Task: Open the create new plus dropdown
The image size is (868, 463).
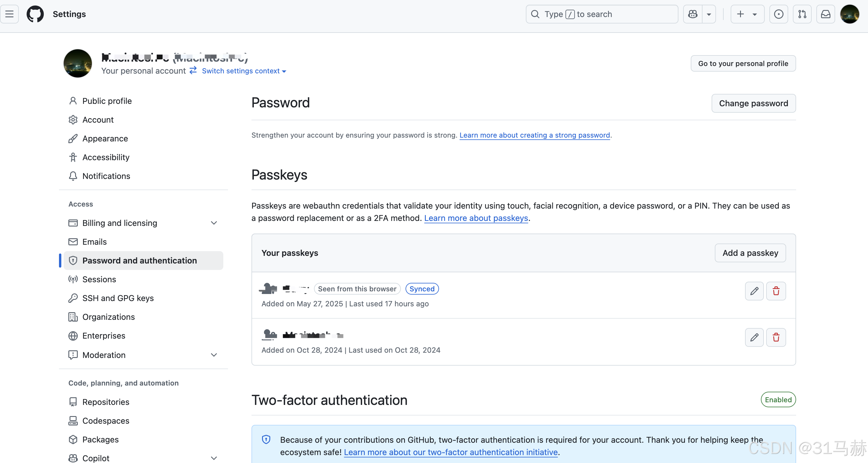Action: (x=747, y=14)
